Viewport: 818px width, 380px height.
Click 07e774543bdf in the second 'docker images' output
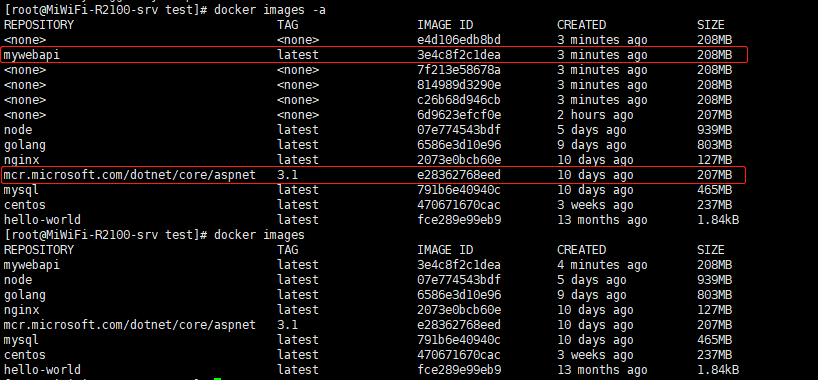tap(459, 280)
